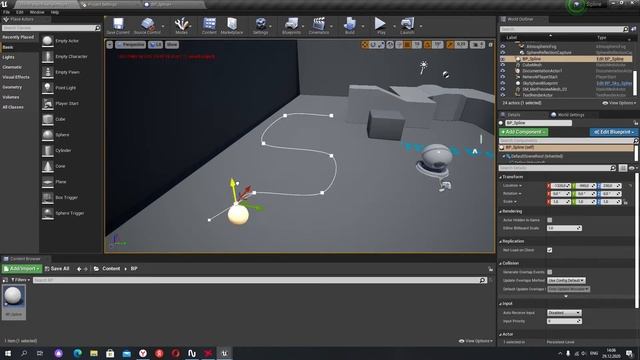The width and height of the screenshot is (640, 360).
Task: Open Content Browser Filters dropdown
Action: (x=20, y=280)
